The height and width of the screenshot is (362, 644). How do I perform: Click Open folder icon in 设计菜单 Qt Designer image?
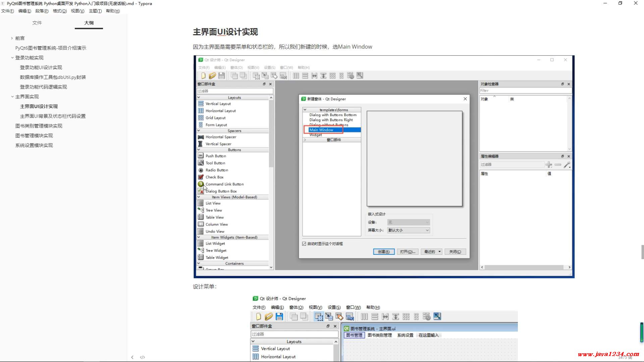pos(269,316)
